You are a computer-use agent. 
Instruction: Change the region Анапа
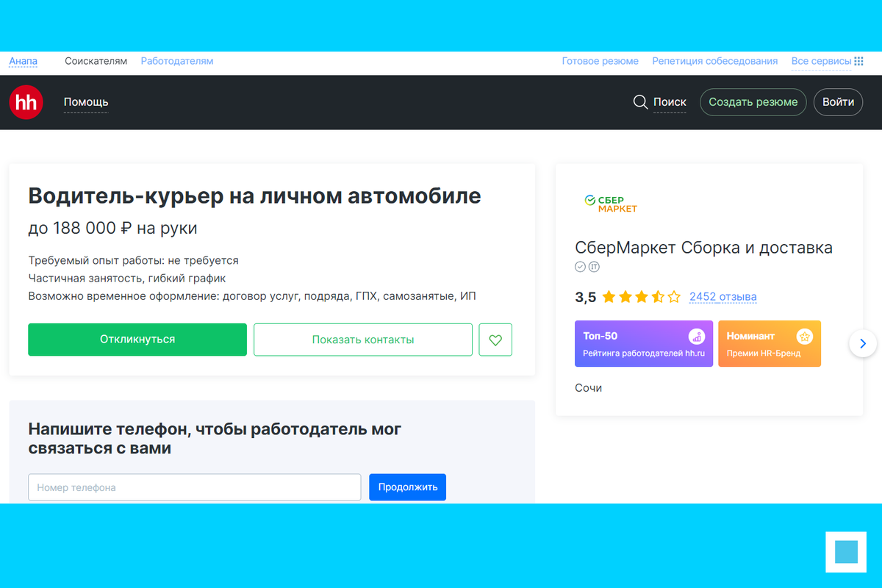coord(24,62)
